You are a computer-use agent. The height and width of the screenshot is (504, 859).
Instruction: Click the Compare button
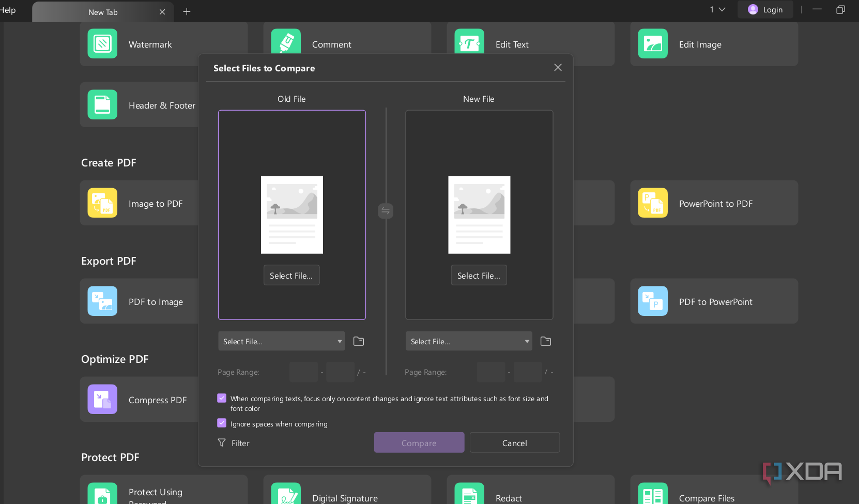click(419, 443)
